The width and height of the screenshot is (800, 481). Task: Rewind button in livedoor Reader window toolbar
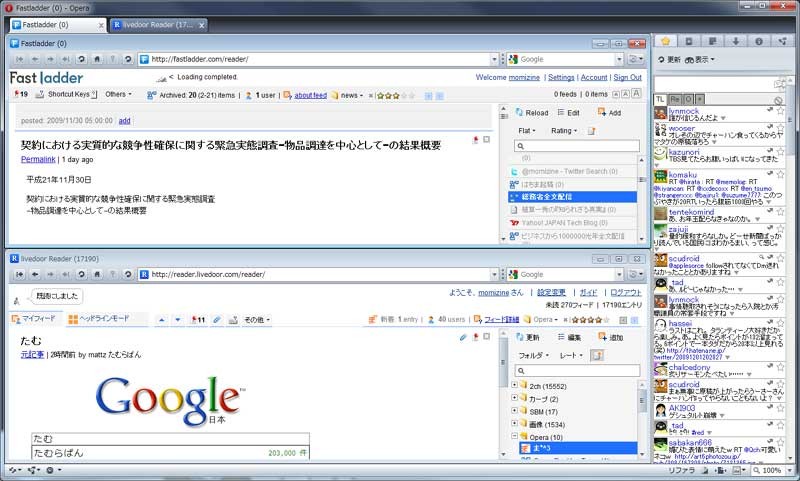point(20,274)
